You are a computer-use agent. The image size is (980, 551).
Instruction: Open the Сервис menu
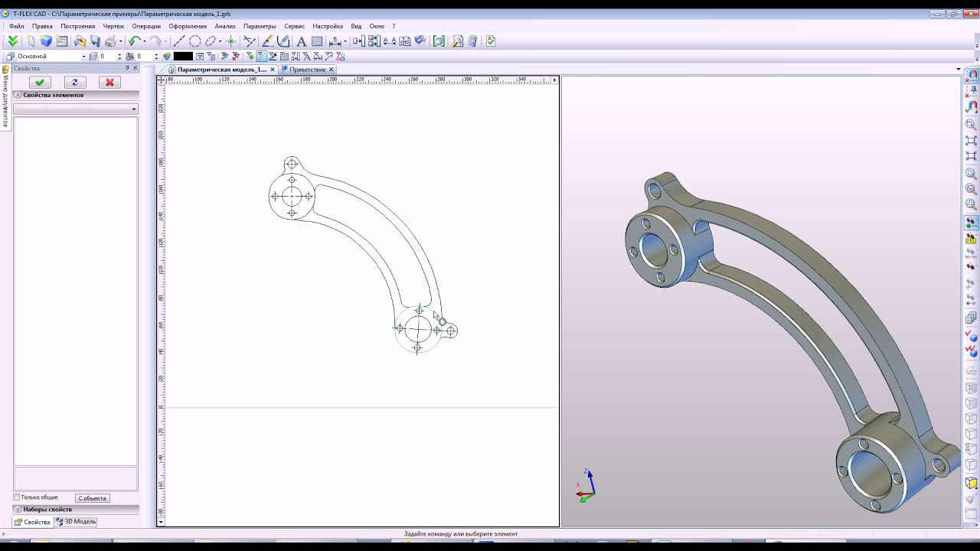[294, 26]
